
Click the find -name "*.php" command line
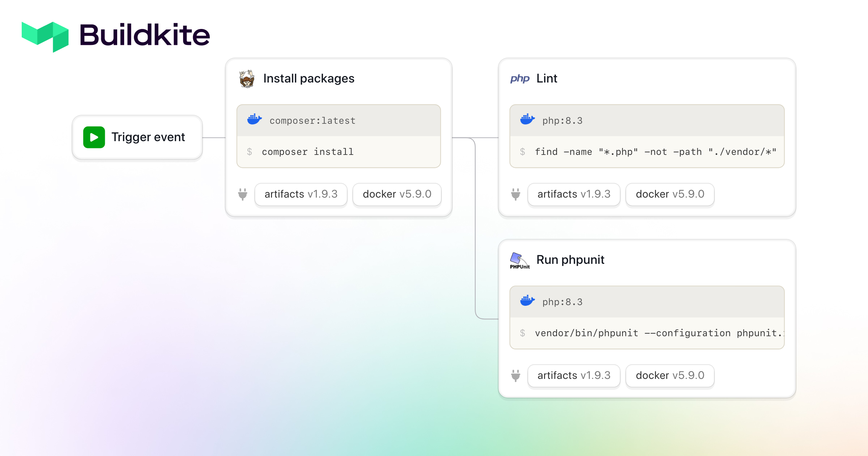click(x=655, y=152)
